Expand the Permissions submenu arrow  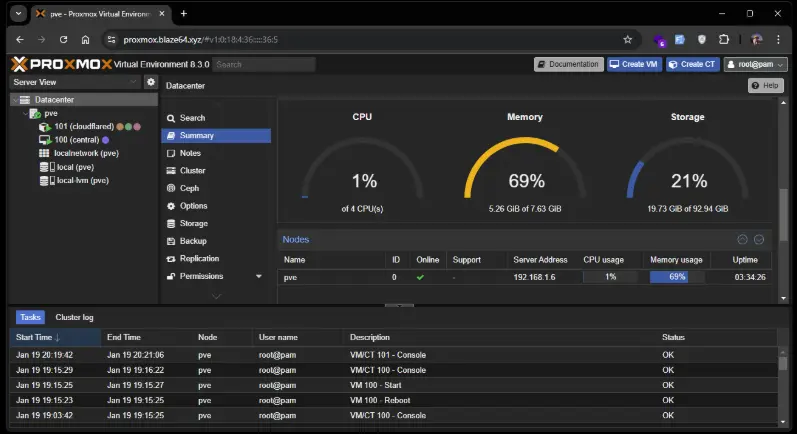pos(259,276)
